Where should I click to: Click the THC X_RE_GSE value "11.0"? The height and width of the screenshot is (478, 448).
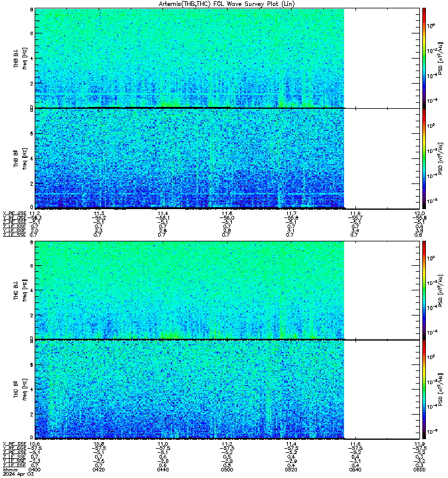162,444
